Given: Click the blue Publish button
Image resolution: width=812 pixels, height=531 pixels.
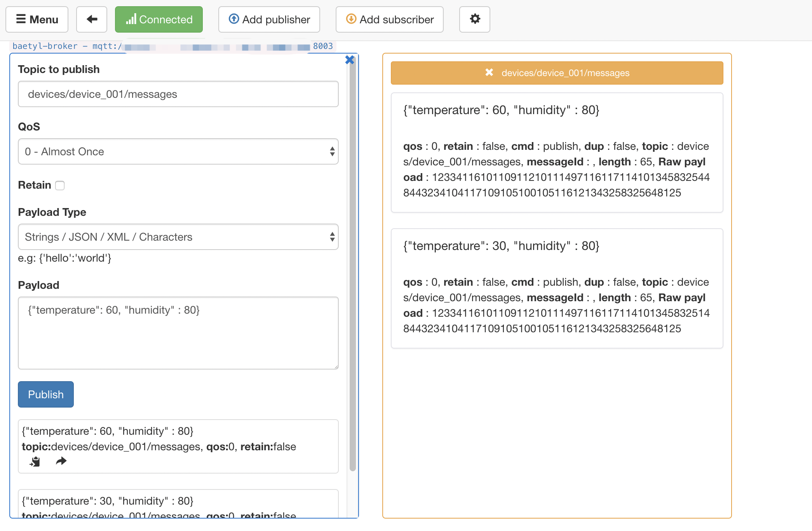Looking at the screenshot, I should pos(46,394).
